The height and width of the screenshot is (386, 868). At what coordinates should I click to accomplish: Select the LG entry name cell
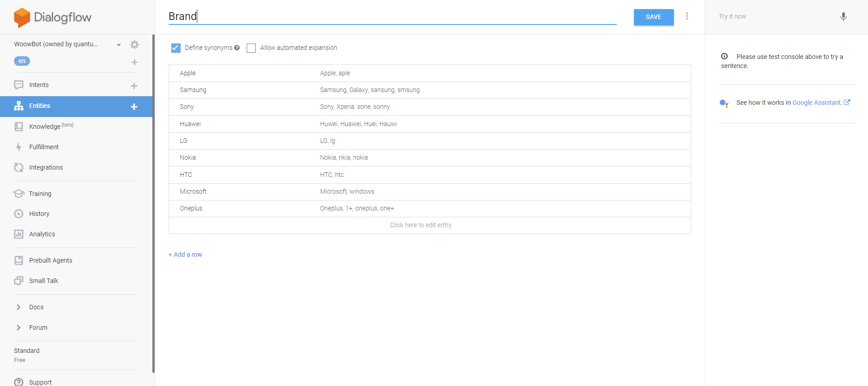click(x=184, y=141)
